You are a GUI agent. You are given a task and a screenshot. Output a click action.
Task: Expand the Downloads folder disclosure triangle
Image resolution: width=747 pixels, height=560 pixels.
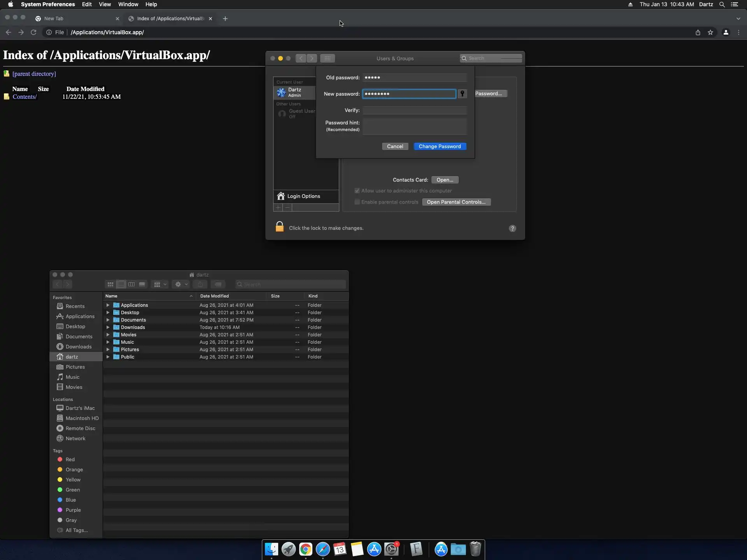click(x=108, y=327)
